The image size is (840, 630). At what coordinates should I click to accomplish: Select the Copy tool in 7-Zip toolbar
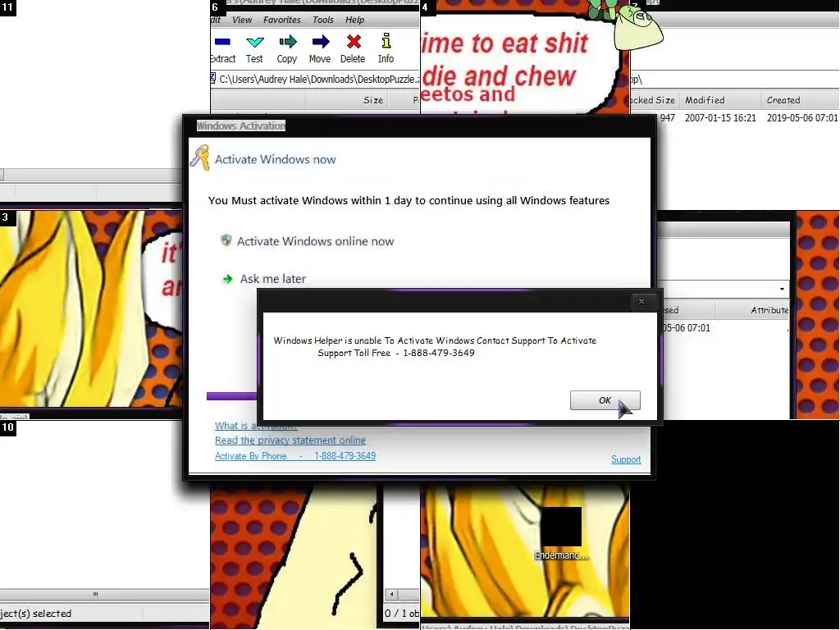point(288,42)
